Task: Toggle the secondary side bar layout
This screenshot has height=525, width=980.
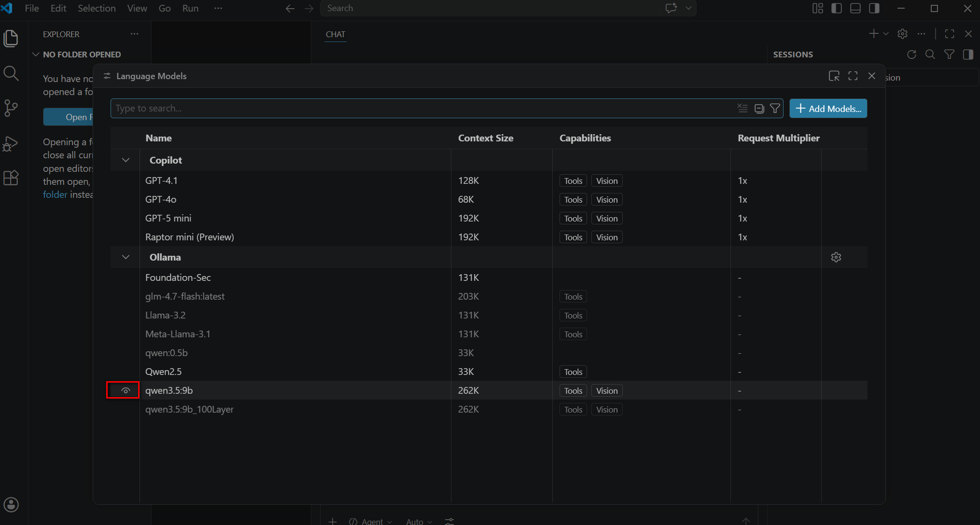Action: point(874,8)
